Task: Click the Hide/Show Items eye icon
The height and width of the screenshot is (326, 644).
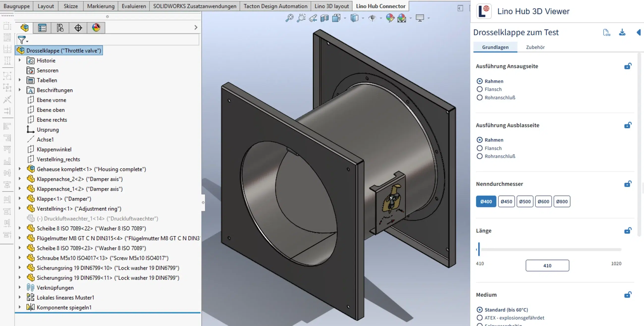Action: (372, 18)
